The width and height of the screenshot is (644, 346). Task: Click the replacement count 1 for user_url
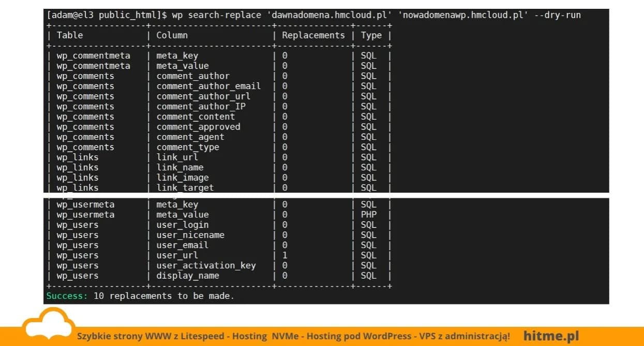pyautogui.click(x=284, y=255)
